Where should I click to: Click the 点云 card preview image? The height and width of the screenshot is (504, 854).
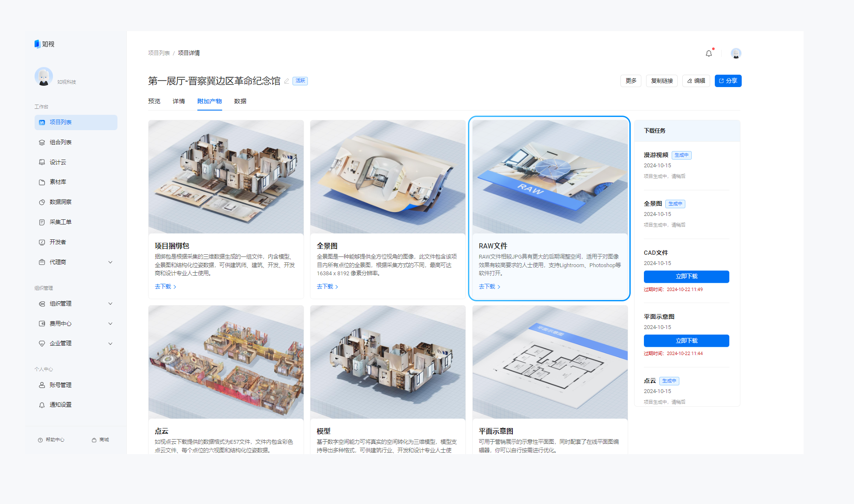coord(226,362)
